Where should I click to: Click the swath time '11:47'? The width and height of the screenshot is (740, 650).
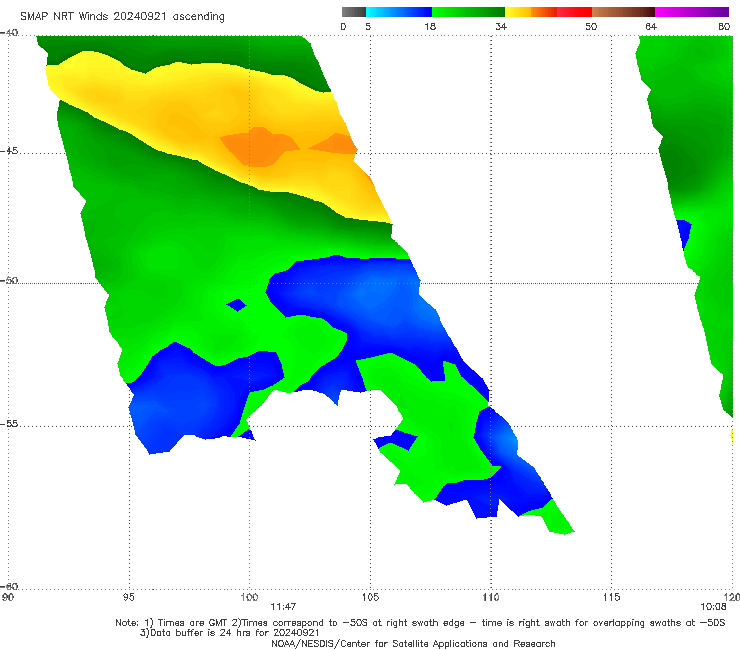pyautogui.click(x=283, y=607)
